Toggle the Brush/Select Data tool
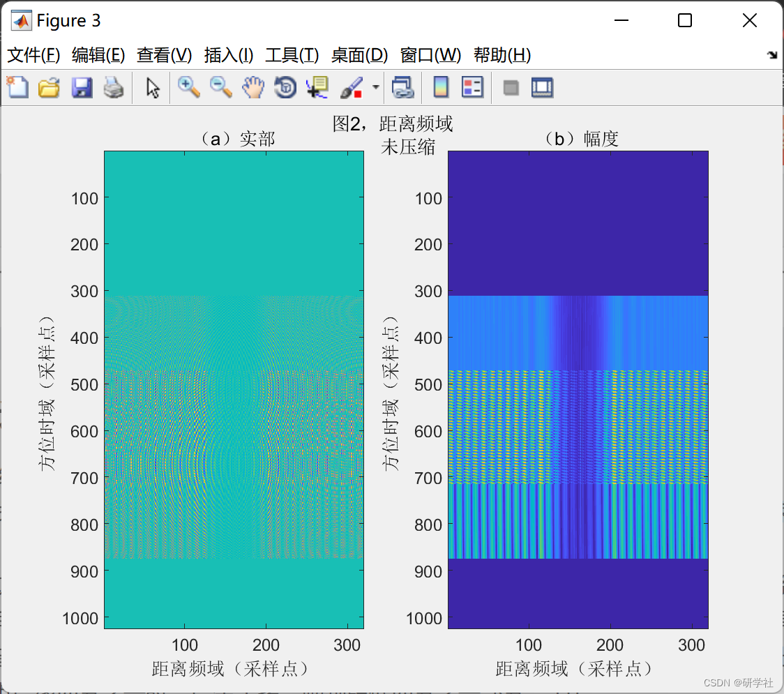This screenshot has height=694, width=784. point(351,87)
